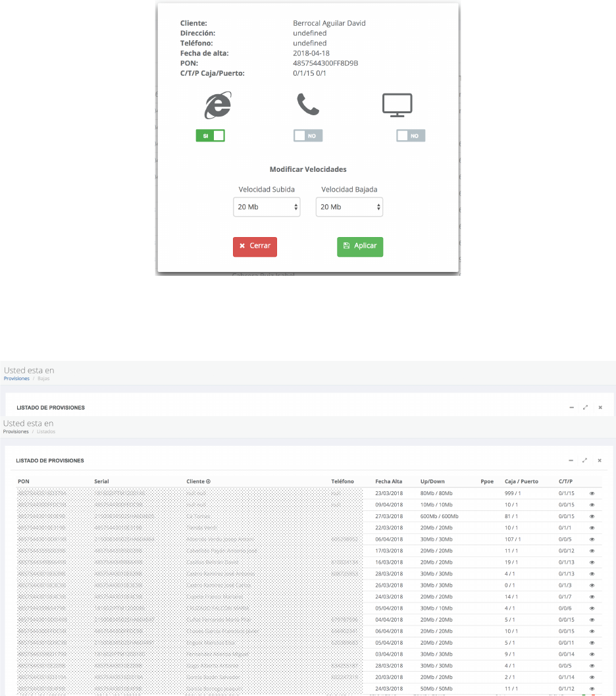The width and height of the screenshot is (616, 696).
Task: Click the Internet Explorer service icon
Action: coord(218,105)
